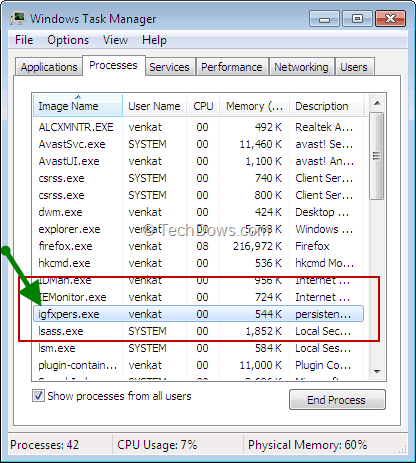Sort by User Name column header

coord(154,106)
